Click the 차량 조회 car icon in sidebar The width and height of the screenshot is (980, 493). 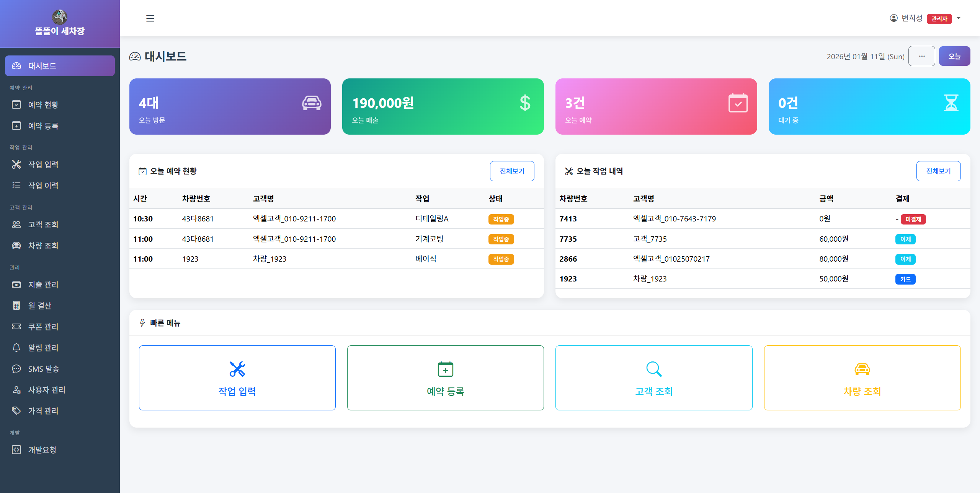(16, 245)
